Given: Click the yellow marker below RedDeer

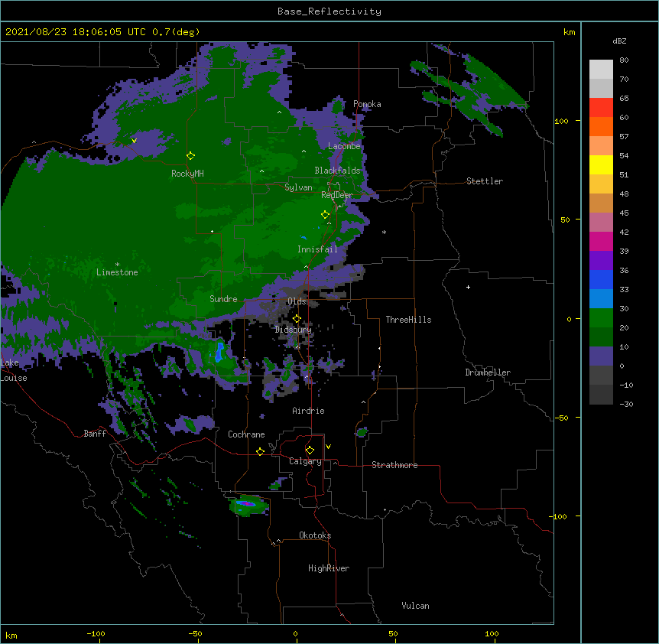Looking at the screenshot, I should coord(325,215).
